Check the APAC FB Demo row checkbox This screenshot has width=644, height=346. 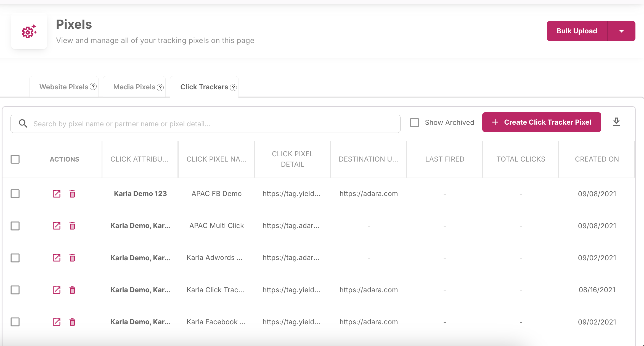tap(15, 194)
